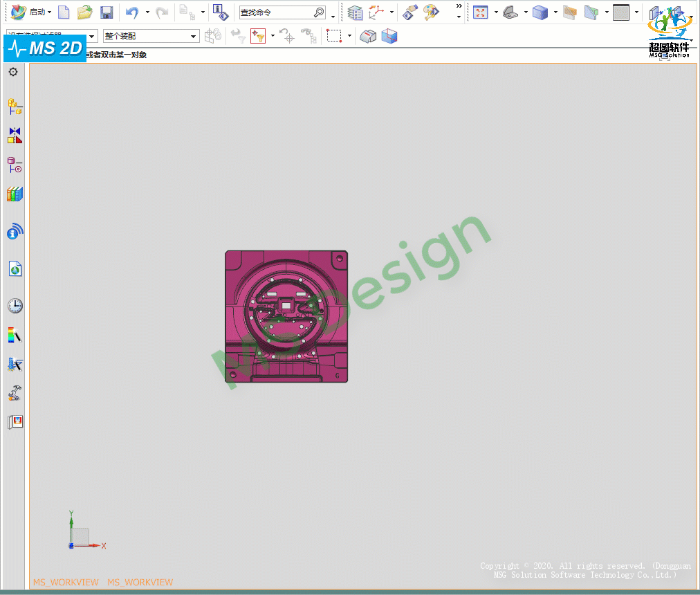The image size is (700, 595).
Task: Open the Constraint Navigator tab
Action: tap(15, 136)
